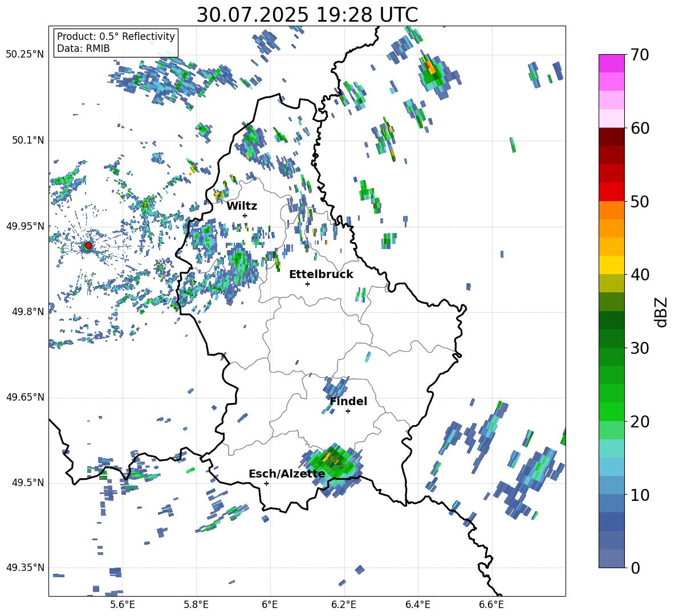Click the '49.35°N' latitude label

click(25, 568)
